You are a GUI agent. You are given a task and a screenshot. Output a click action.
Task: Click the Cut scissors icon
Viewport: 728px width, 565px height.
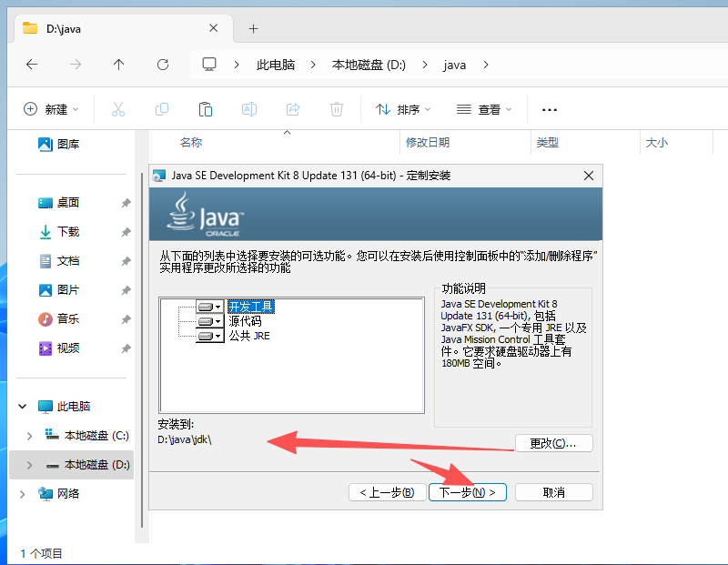coord(118,109)
